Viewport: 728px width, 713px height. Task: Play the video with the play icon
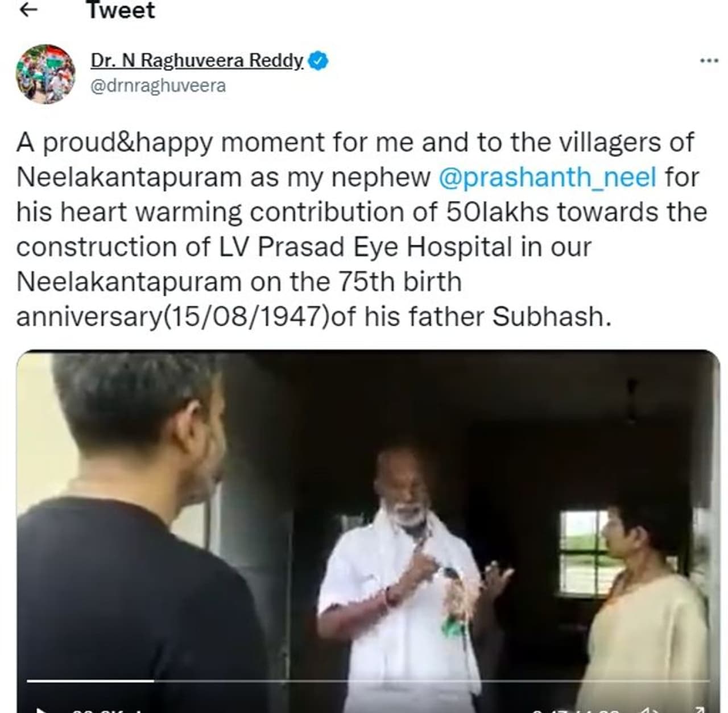click(41, 709)
